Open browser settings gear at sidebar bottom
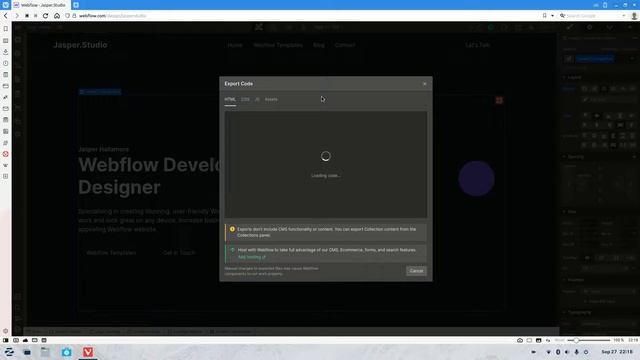The image size is (640, 360). [x=6, y=331]
